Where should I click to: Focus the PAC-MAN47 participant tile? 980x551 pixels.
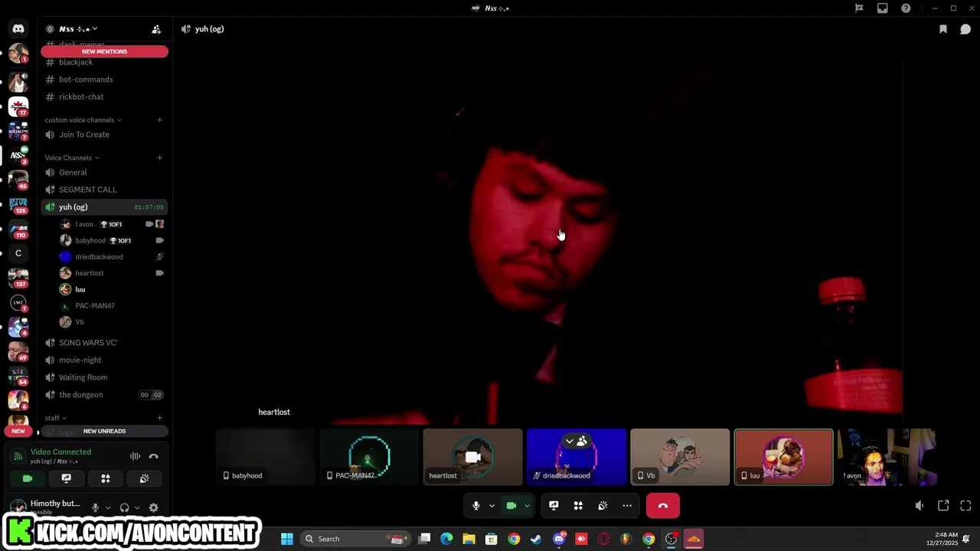tap(369, 457)
